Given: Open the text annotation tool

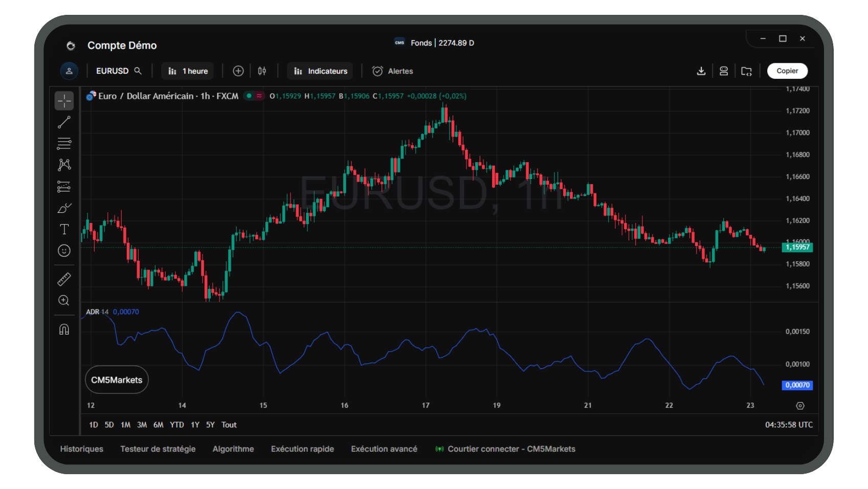Looking at the screenshot, I should tap(64, 229).
